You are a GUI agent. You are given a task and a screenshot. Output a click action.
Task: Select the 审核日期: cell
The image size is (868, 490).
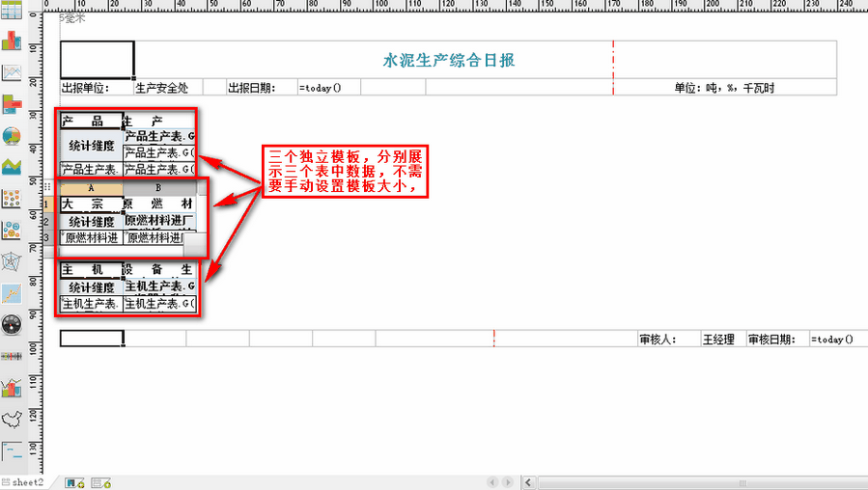[778, 339]
